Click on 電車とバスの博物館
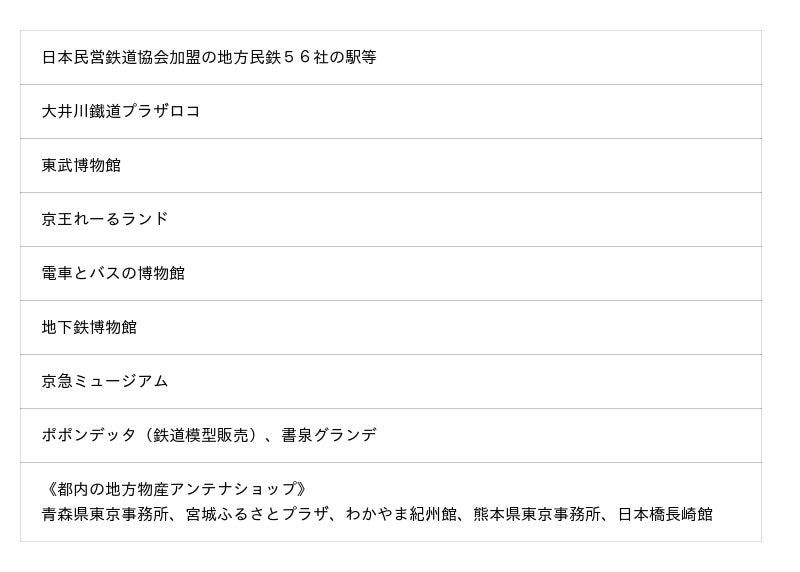The height and width of the screenshot is (572, 800). pos(113,274)
